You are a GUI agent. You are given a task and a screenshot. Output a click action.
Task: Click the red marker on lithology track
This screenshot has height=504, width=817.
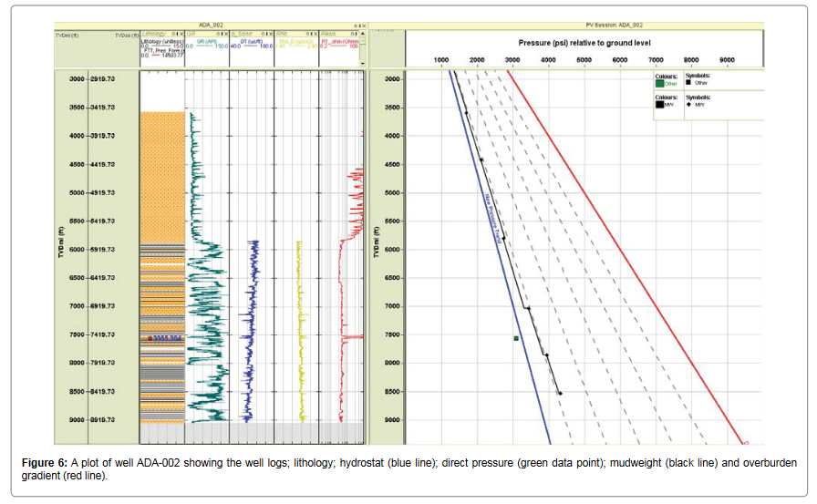(x=150, y=338)
